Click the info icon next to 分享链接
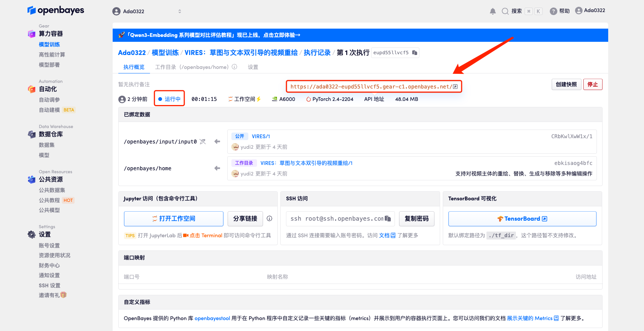Image resolution: width=644 pixels, height=331 pixels. pos(269,219)
